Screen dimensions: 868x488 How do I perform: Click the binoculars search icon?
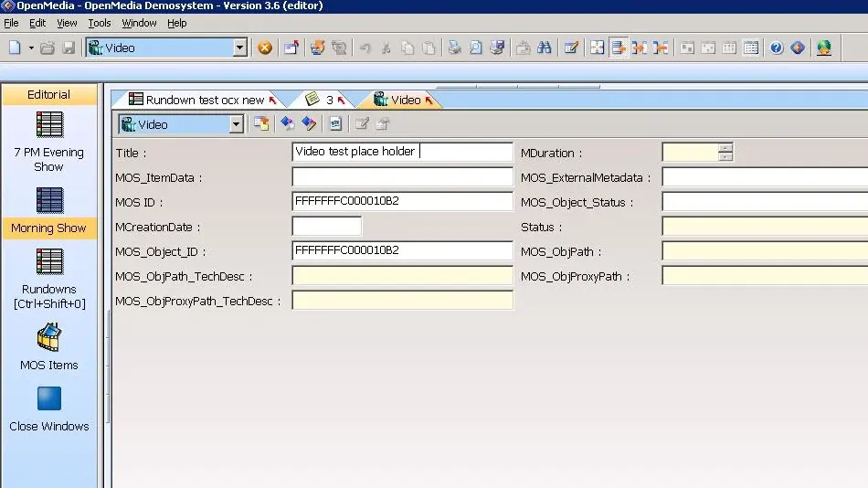pyautogui.click(x=545, y=48)
